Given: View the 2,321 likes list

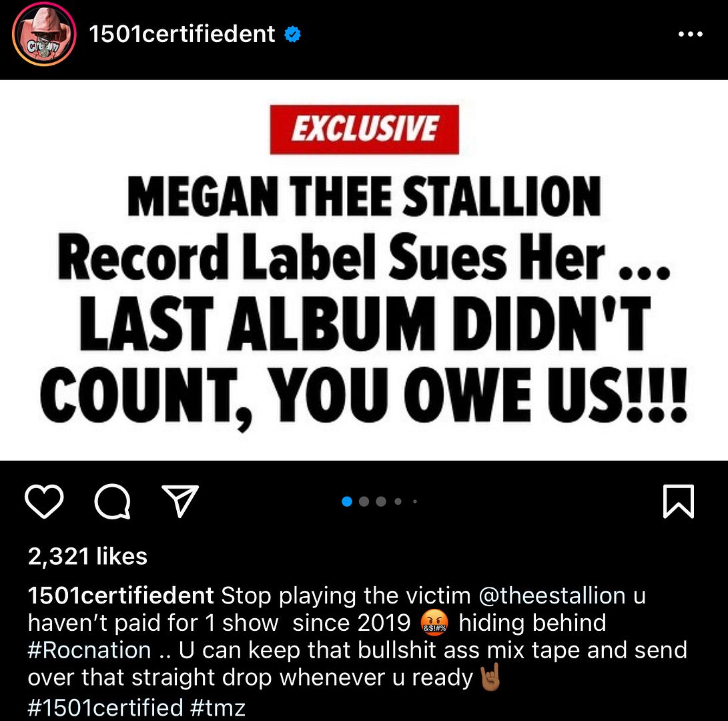Looking at the screenshot, I should [87, 556].
